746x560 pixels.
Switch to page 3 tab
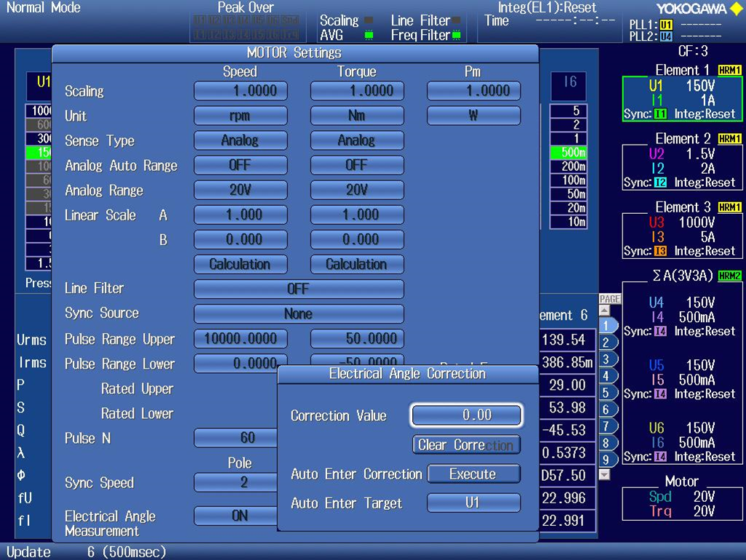(x=607, y=359)
